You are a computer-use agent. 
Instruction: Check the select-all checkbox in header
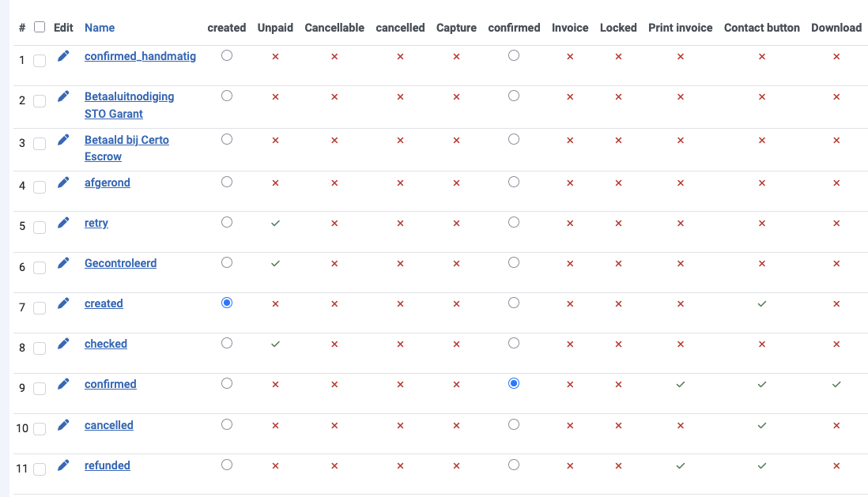tap(40, 27)
